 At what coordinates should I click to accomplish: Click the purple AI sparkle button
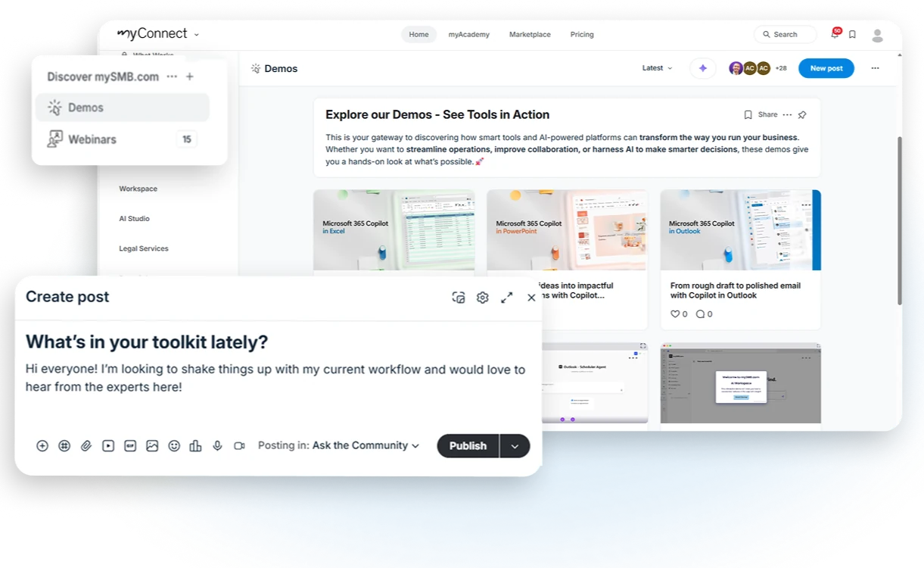(703, 68)
